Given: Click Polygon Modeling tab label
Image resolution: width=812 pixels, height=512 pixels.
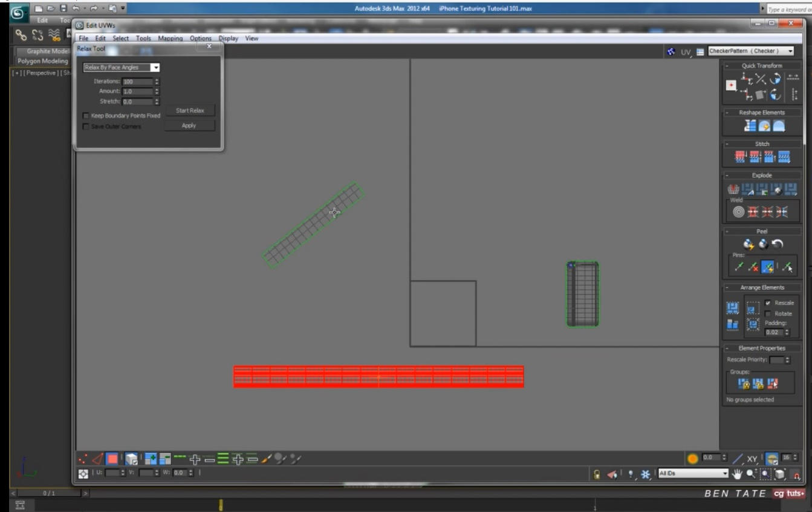Looking at the screenshot, I should pyautogui.click(x=43, y=61).
